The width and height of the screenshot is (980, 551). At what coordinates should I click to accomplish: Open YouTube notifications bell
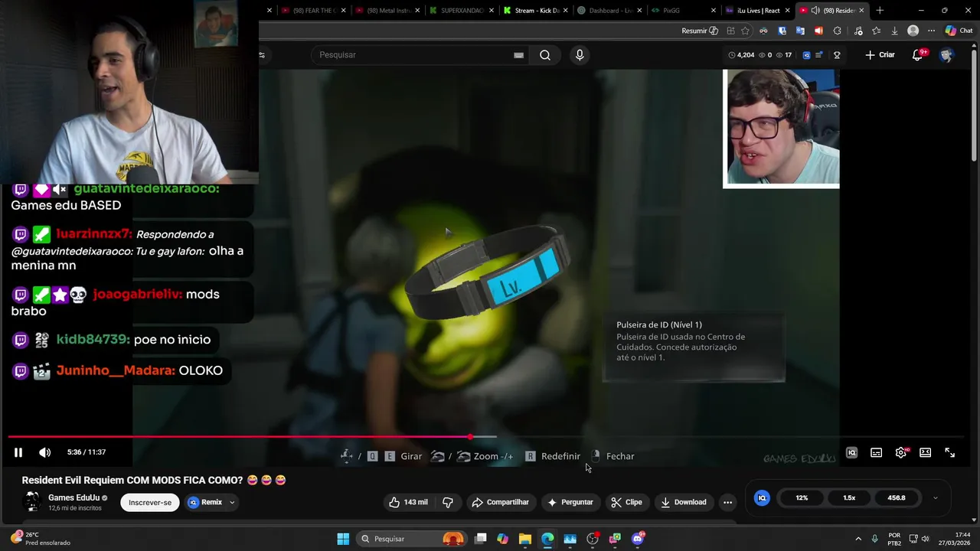(x=918, y=55)
